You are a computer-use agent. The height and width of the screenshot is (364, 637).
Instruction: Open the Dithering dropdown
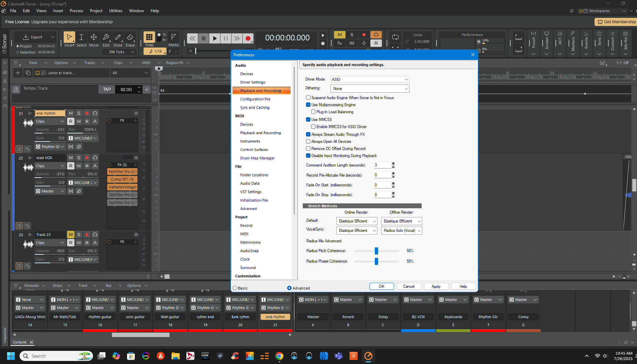(x=370, y=89)
